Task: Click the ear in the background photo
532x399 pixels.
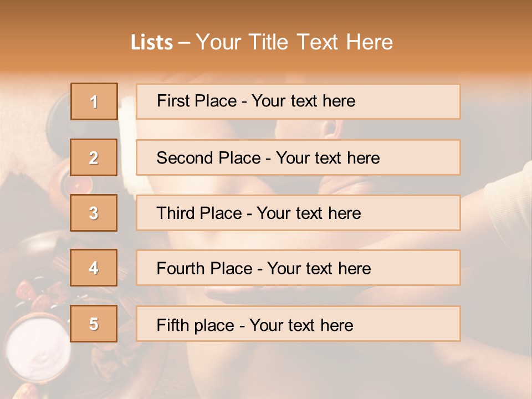Action: tap(331, 129)
